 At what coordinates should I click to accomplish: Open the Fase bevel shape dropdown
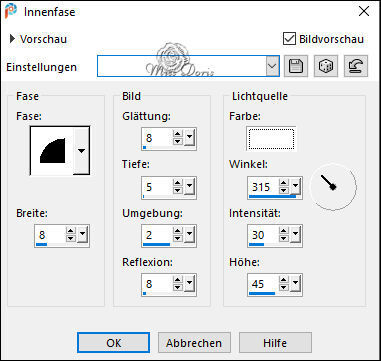point(81,150)
